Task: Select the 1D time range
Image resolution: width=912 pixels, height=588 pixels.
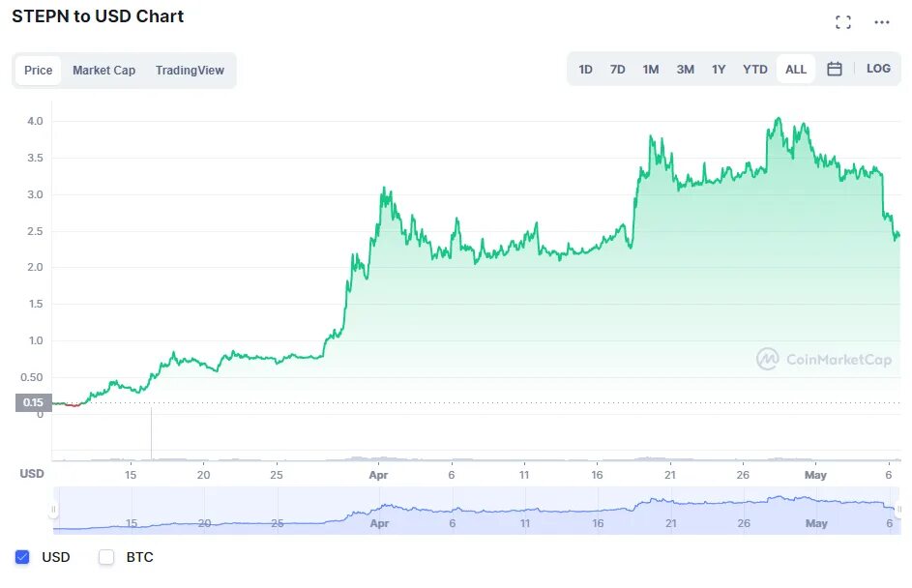Action: [585, 70]
